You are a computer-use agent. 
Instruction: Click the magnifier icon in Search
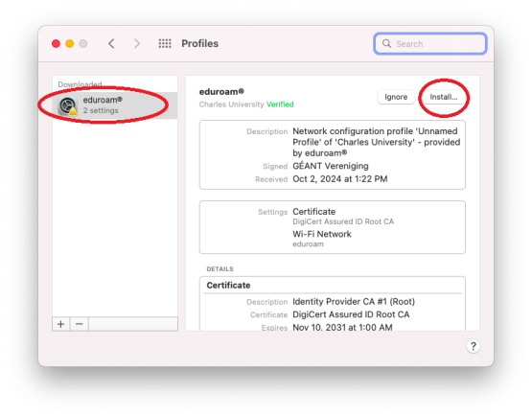(x=386, y=43)
